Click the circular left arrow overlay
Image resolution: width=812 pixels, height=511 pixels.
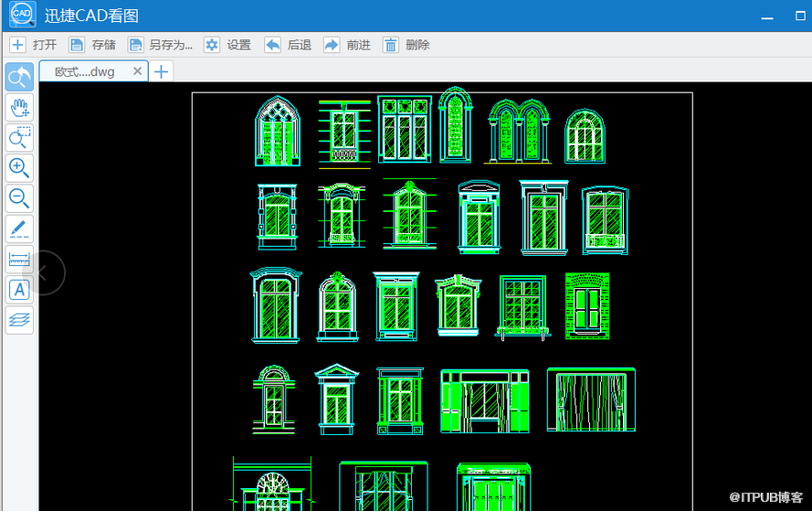(43, 272)
